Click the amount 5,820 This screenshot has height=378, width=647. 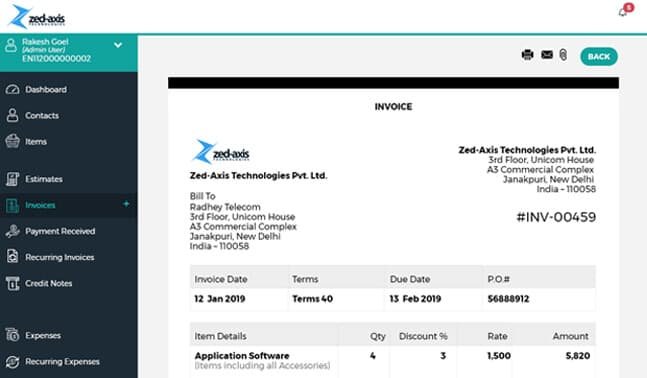[578, 356]
